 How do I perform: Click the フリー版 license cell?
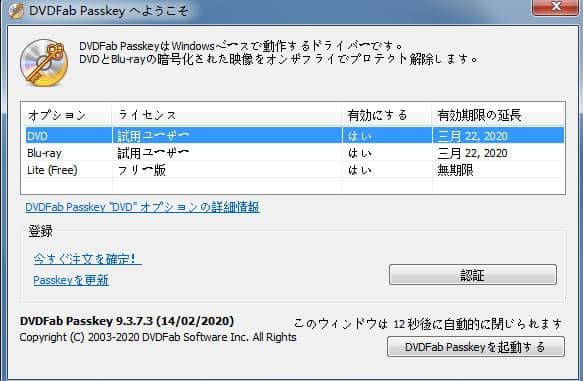tap(142, 170)
